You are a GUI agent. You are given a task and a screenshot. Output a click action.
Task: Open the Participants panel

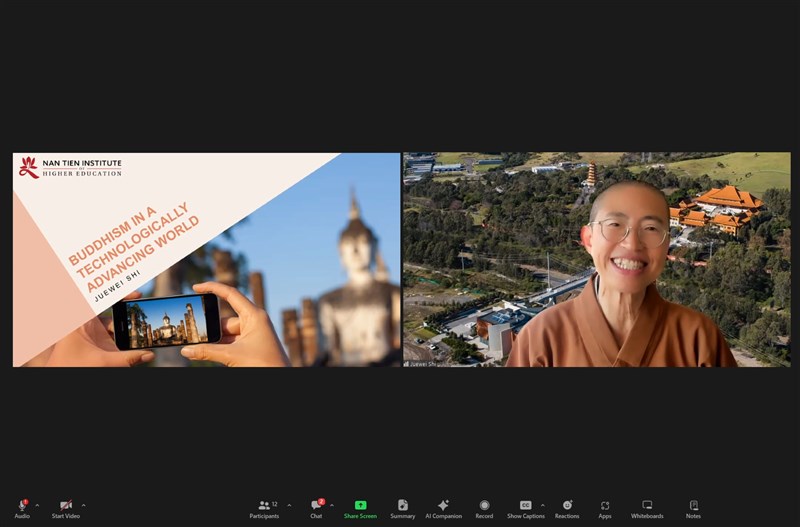click(264, 506)
